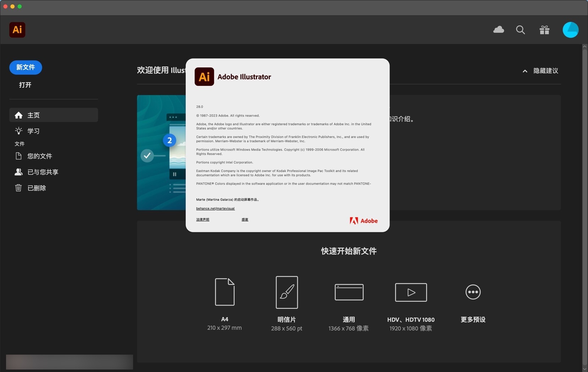Click the 288 x 560 pt size text
The image size is (588, 372).
[x=287, y=329]
